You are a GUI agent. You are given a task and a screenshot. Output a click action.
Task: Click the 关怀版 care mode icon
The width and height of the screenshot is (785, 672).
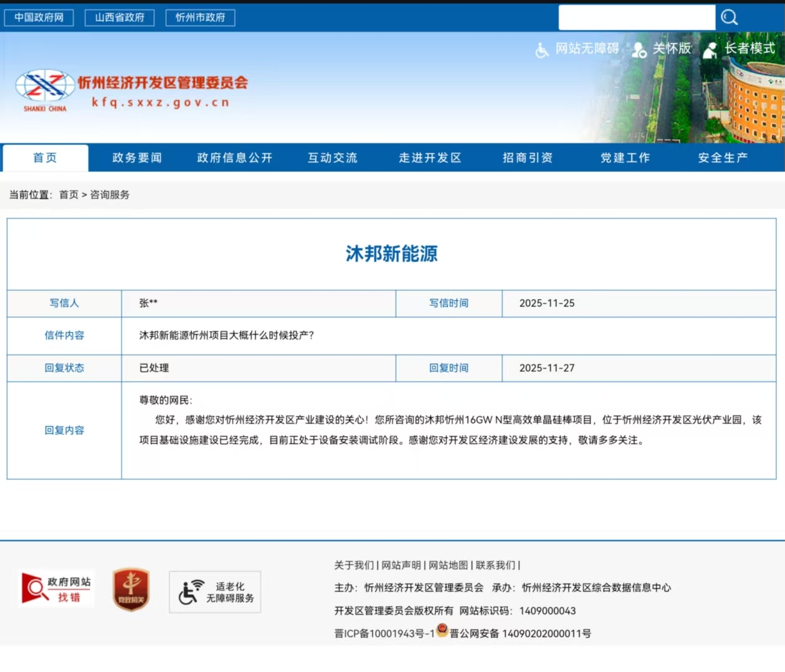pos(639,50)
